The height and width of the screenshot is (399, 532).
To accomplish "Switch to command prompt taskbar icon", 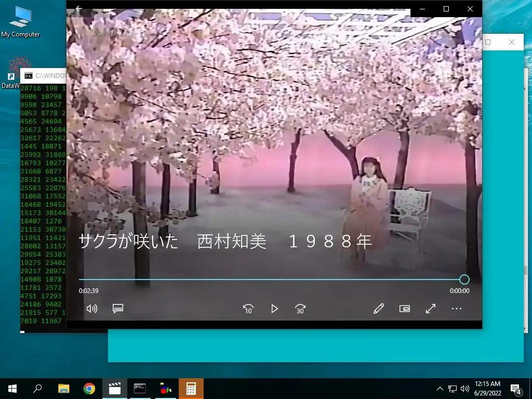I will click(x=140, y=389).
